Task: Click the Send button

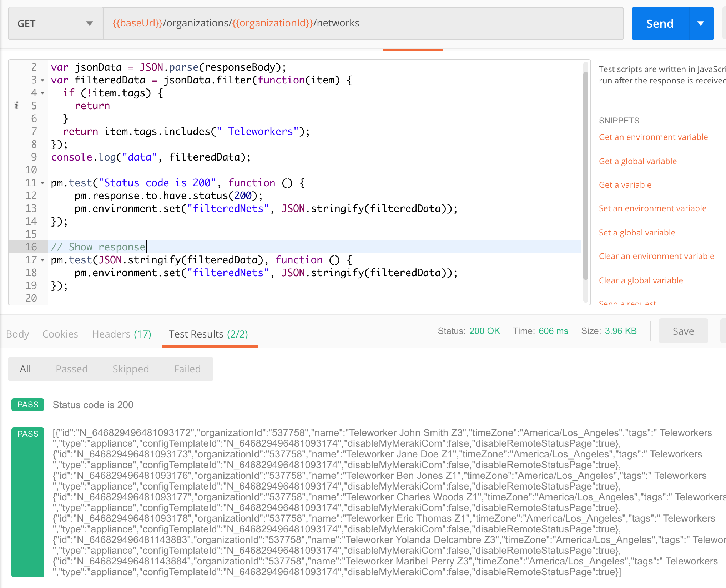Action: click(x=660, y=24)
